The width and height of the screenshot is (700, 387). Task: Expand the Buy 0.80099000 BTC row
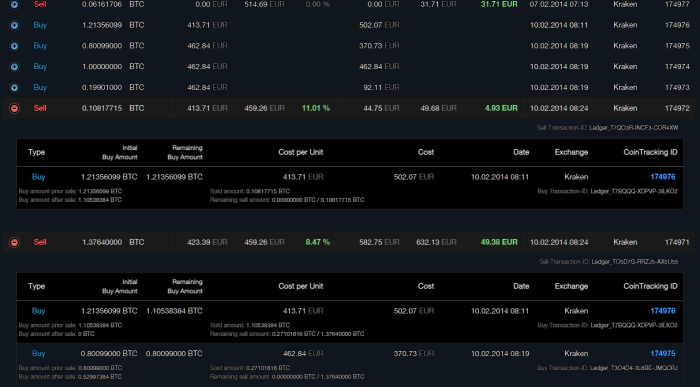tap(14, 46)
